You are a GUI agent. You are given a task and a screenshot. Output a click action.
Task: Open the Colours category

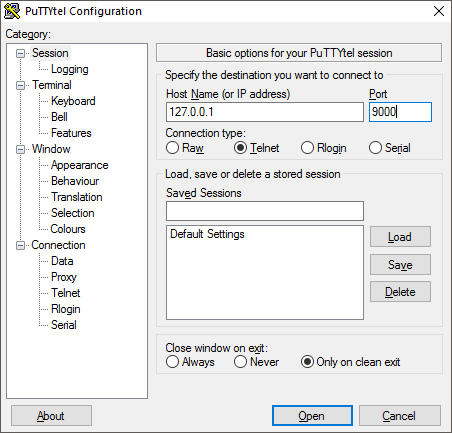[68, 229]
